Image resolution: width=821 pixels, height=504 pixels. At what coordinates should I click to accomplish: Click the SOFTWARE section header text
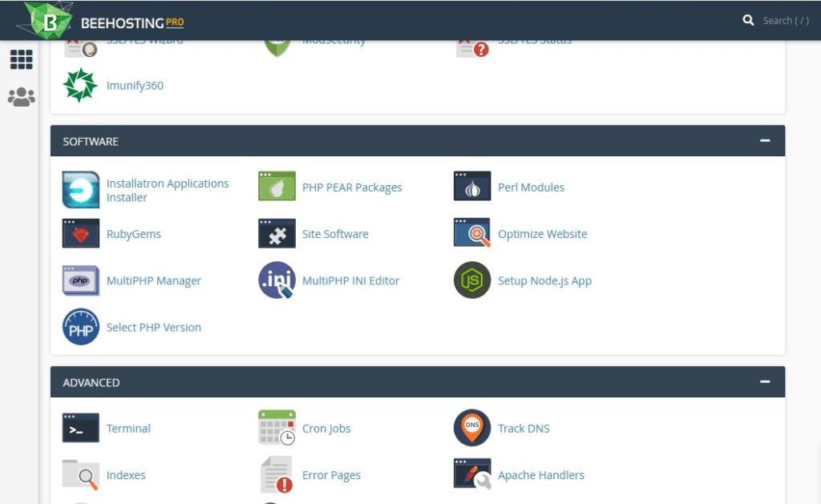[x=91, y=141]
